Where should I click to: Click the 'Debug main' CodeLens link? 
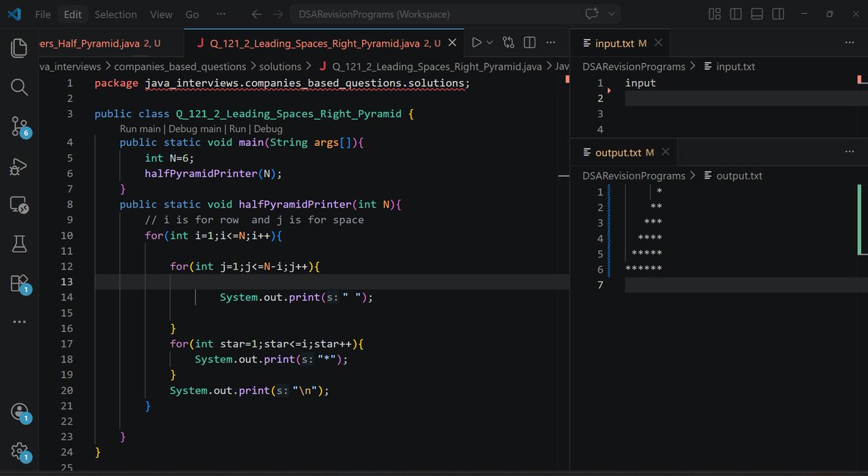point(195,128)
